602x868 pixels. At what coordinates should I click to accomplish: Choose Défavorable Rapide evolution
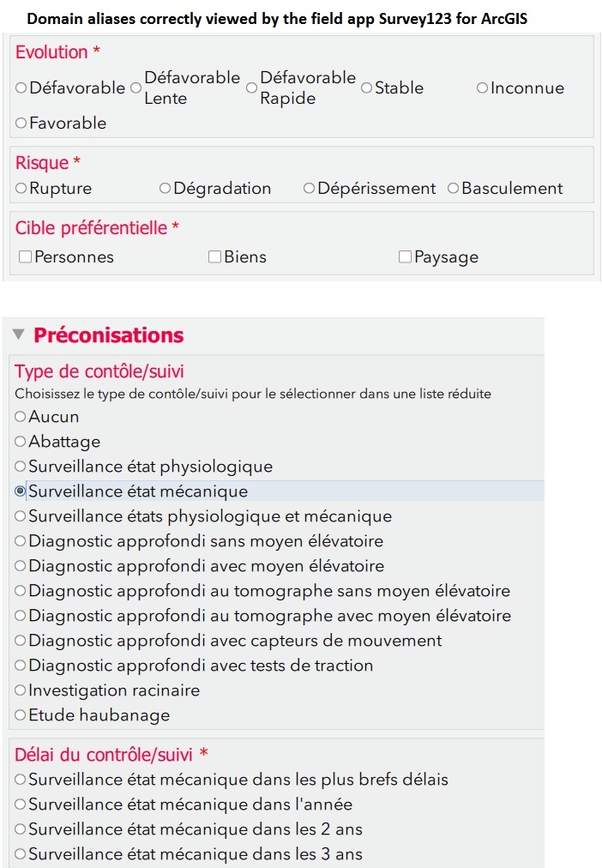[x=251, y=87]
